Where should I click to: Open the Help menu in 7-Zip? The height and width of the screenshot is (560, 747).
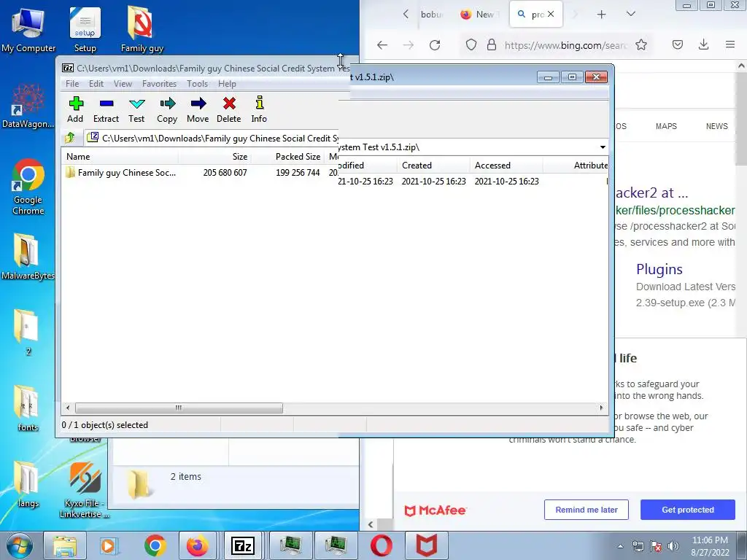[228, 84]
